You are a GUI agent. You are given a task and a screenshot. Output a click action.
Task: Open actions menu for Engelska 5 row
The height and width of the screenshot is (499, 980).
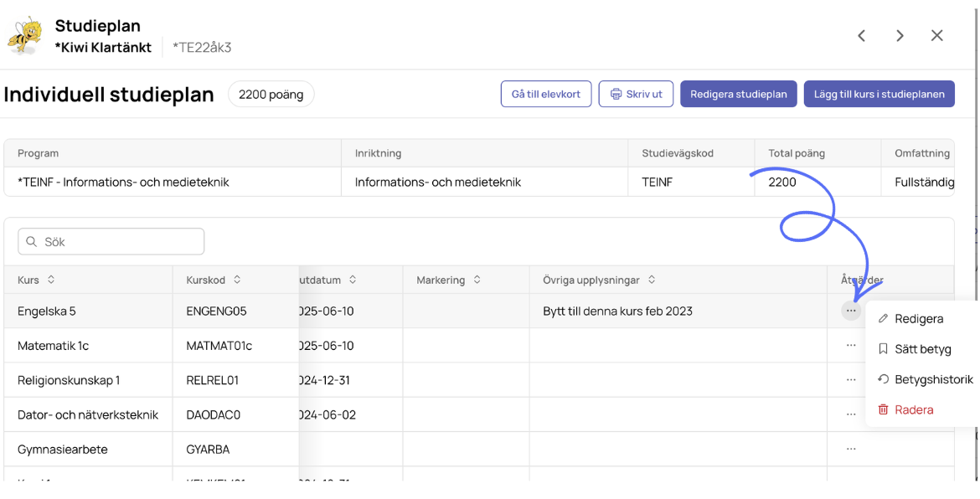(x=851, y=311)
